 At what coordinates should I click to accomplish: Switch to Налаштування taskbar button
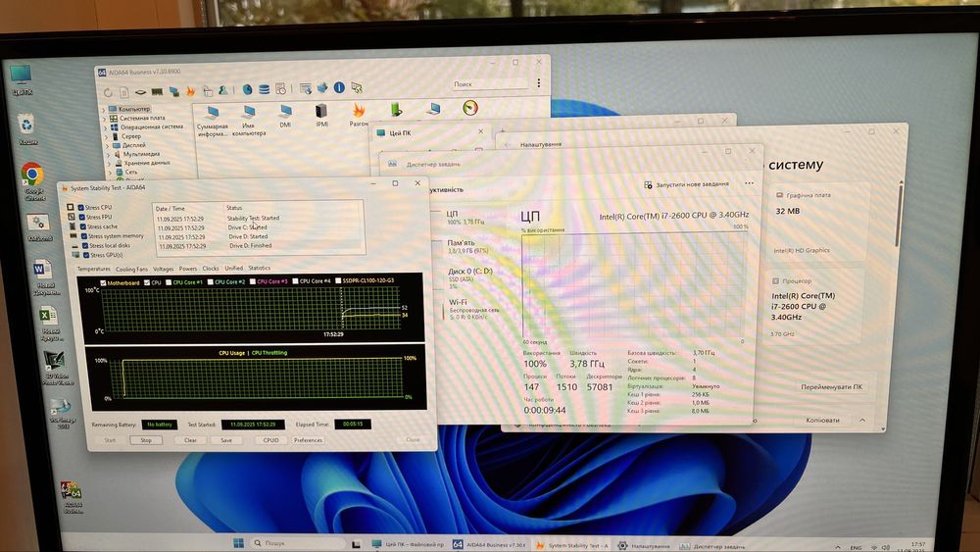[644, 546]
